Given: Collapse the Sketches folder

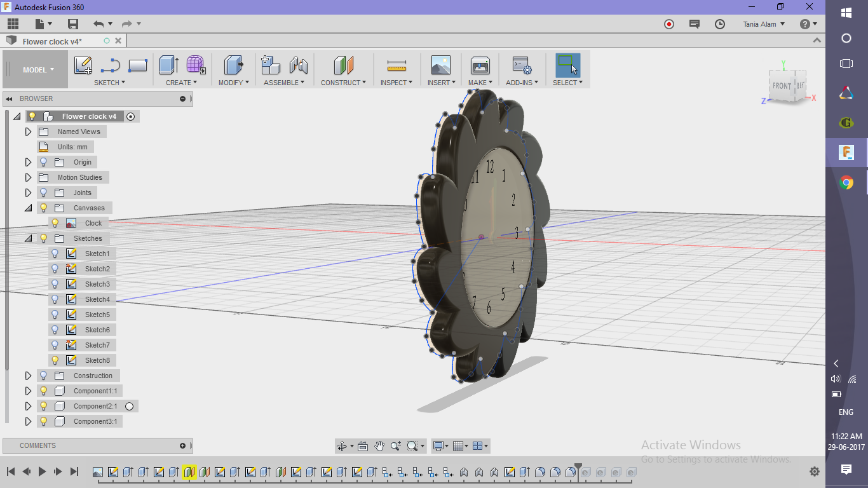Looking at the screenshot, I should pyautogui.click(x=28, y=238).
